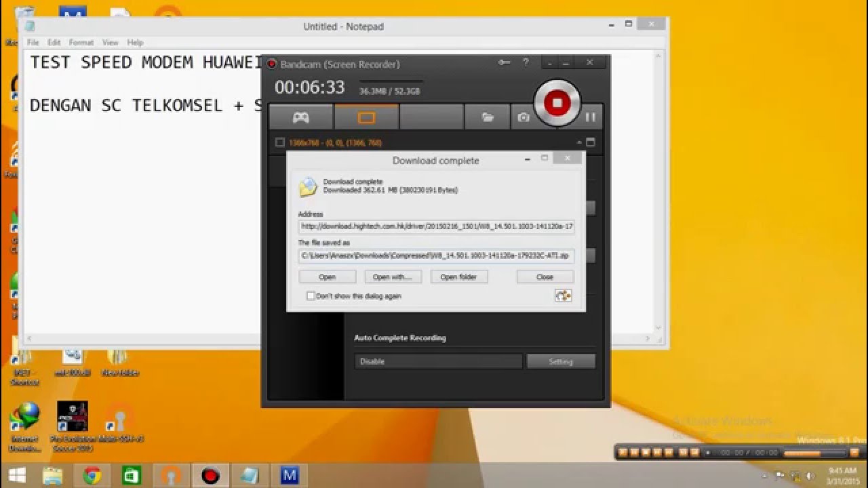Stop recording with the red round button
The height and width of the screenshot is (488, 868).
(557, 103)
